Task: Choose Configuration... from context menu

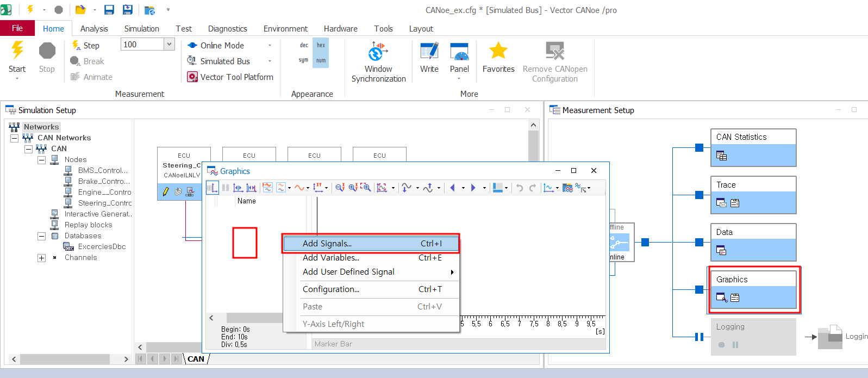Action: click(371, 289)
